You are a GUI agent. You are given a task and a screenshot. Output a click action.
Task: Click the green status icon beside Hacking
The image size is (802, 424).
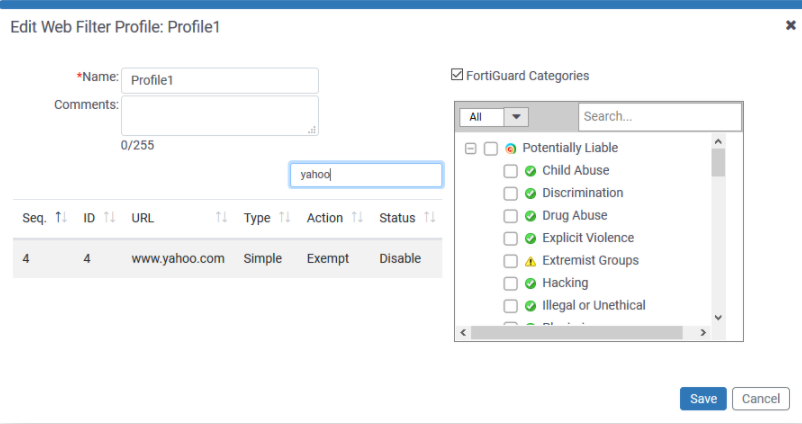531,283
